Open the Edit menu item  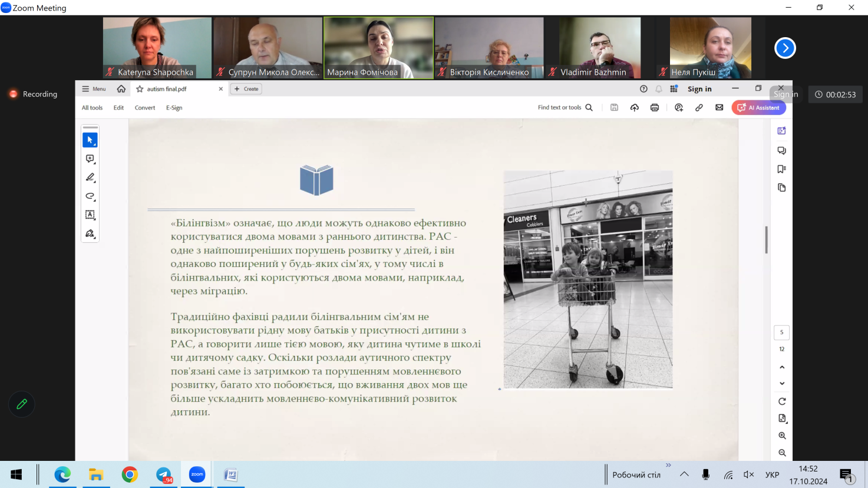point(118,108)
